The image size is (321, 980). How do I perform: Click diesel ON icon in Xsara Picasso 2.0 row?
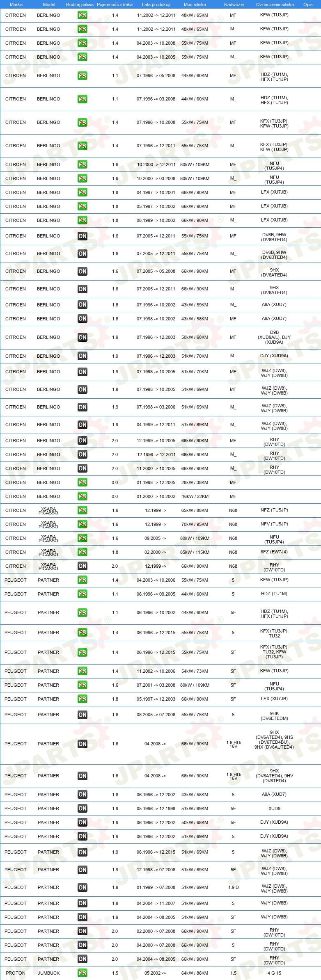(x=82, y=566)
